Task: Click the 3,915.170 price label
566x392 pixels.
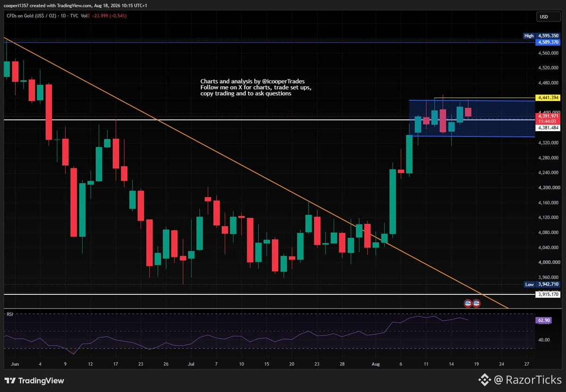Action: point(548,294)
